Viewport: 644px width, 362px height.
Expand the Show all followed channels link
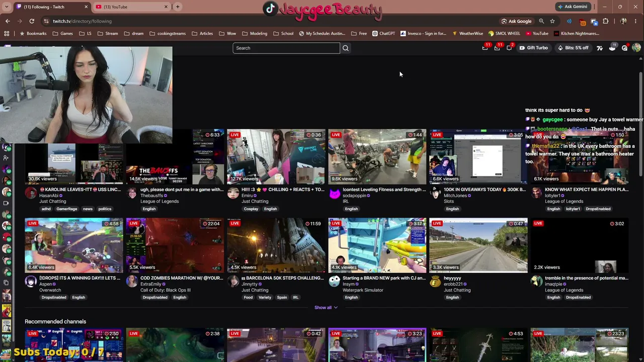[x=326, y=308]
